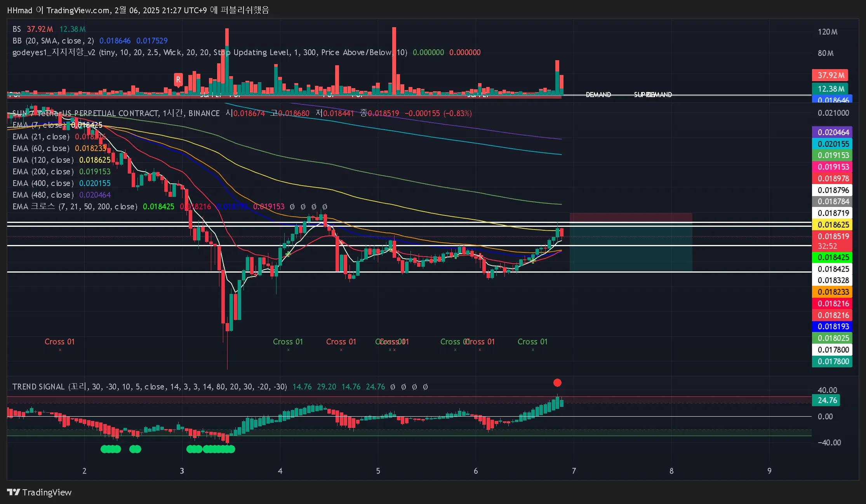This screenshot has width=866, height=504.
Task: Click the red Cross 01 label at far left
Action: click(59, 342)
